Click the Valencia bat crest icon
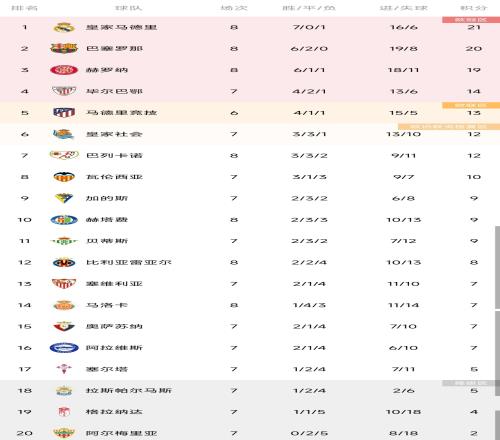 click(x=64, y=177)
